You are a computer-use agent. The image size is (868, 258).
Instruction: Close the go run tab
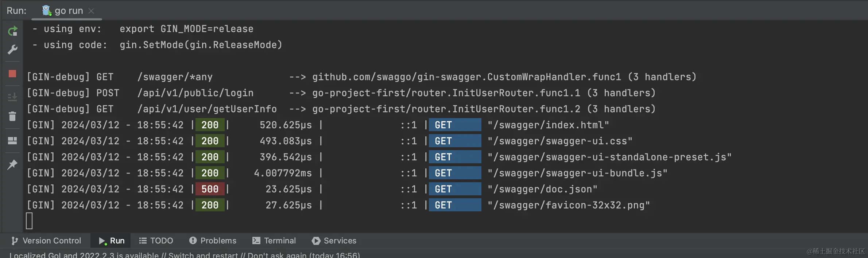coord(91,11)
